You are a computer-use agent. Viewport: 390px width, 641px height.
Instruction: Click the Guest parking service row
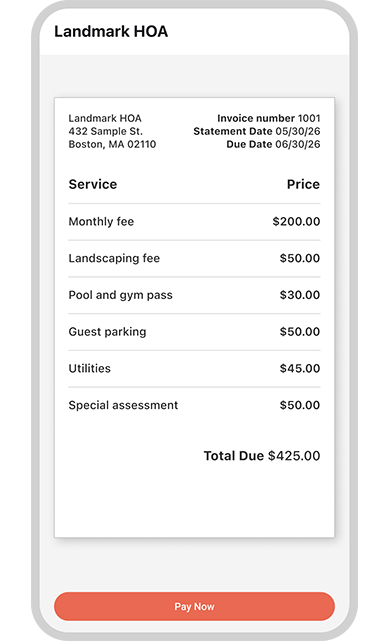(x=194, y=332)
